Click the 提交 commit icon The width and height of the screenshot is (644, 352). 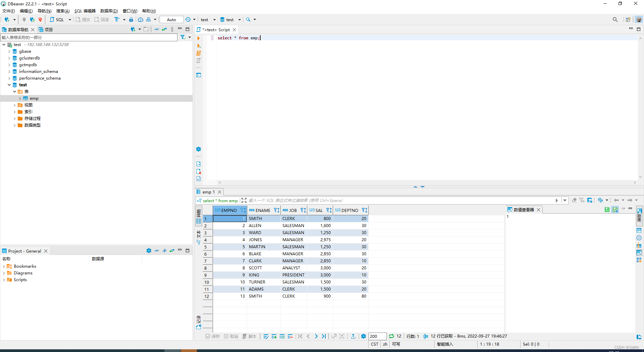click(x=83, y=19)
